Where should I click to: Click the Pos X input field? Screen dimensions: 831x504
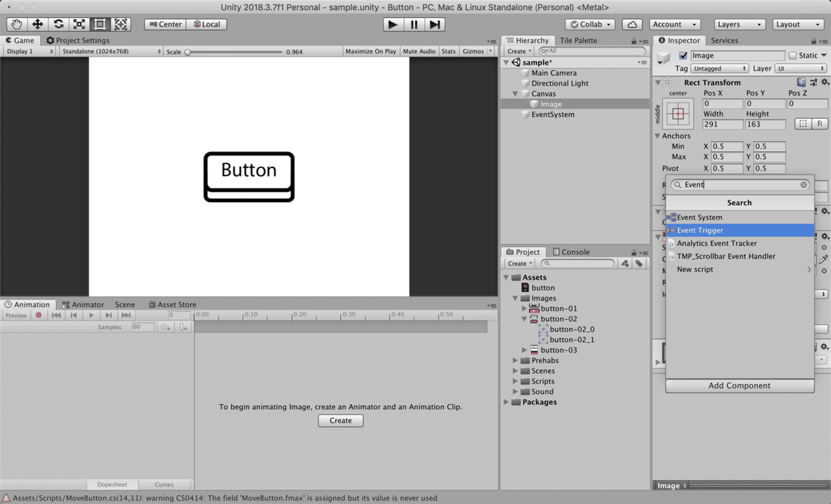pos(723,104)
